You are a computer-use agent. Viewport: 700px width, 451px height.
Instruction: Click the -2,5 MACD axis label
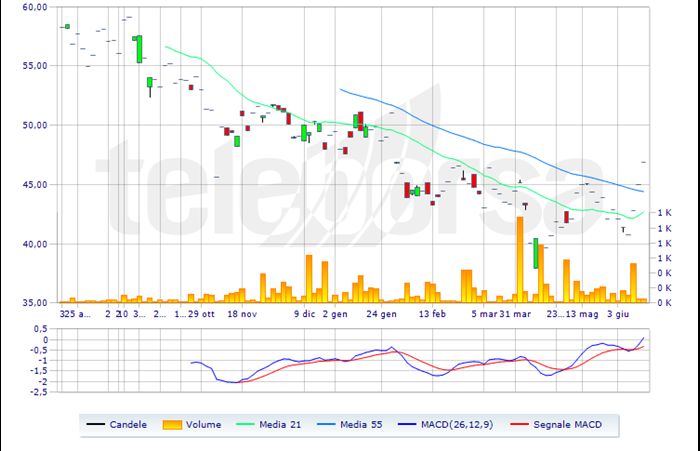point(39,392)
